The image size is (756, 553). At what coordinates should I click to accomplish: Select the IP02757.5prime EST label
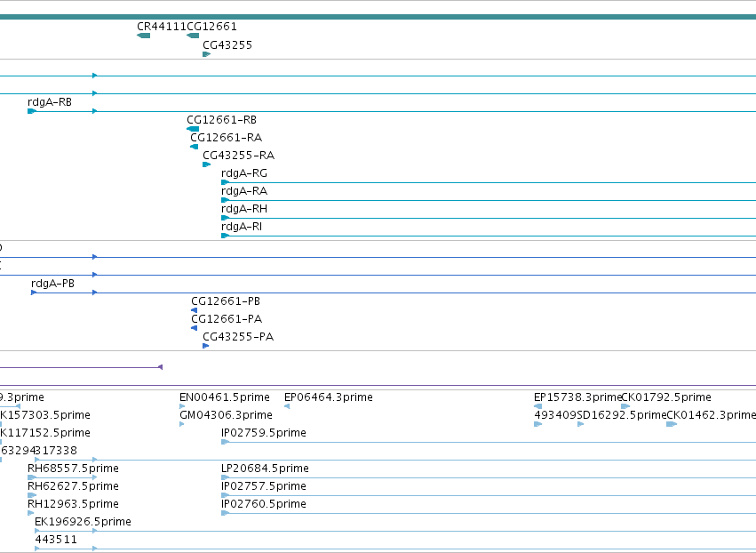click(x=264, y=486)
